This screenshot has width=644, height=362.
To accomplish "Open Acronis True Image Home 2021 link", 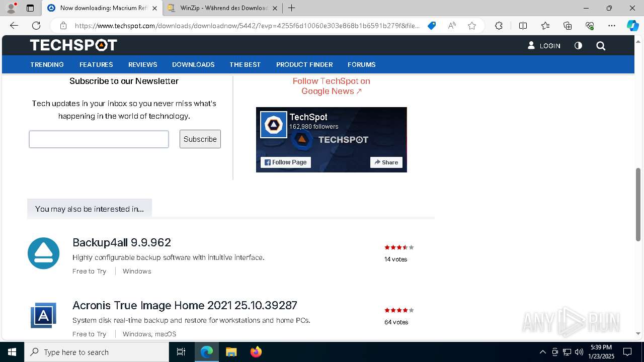I will point(185,305).
